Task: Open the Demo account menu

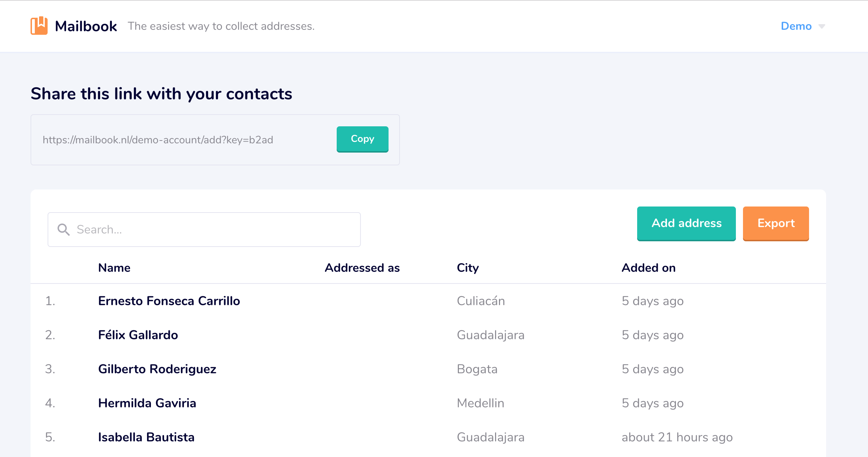Action: click(796, 26)
